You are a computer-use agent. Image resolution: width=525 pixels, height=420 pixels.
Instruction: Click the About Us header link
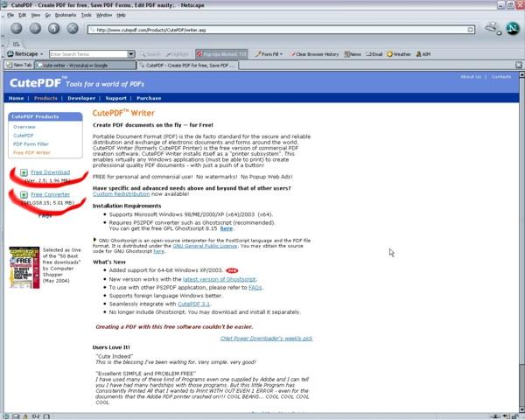(471, 77)
